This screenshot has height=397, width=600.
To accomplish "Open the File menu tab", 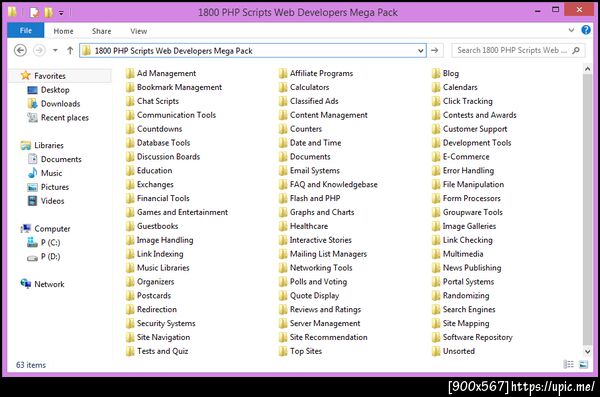I will 26,31.
